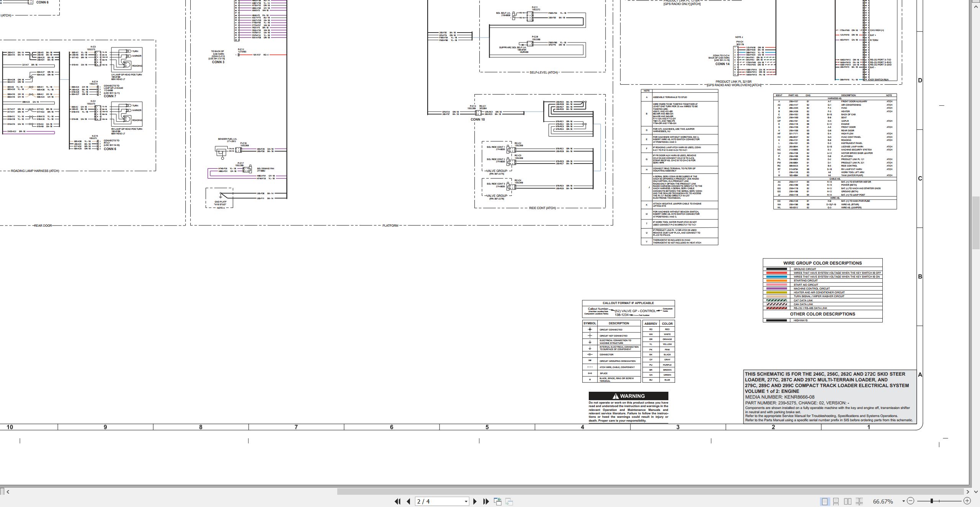This screenshot has height=507, width=980.
Task: Click the SYMBOL column header
Action: [x=590, y=323]
